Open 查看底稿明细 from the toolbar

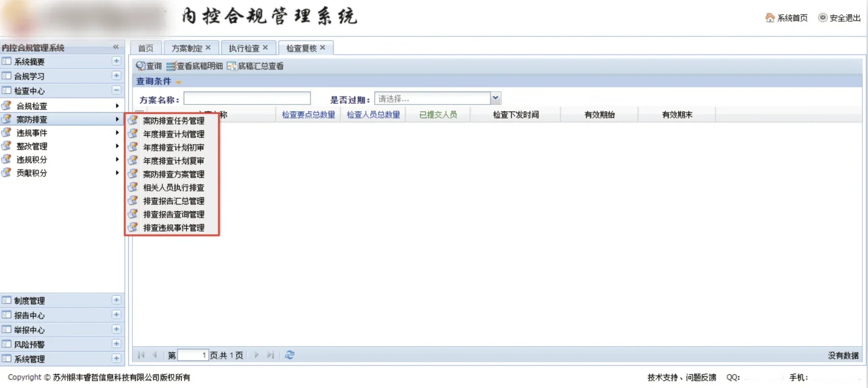171,66
